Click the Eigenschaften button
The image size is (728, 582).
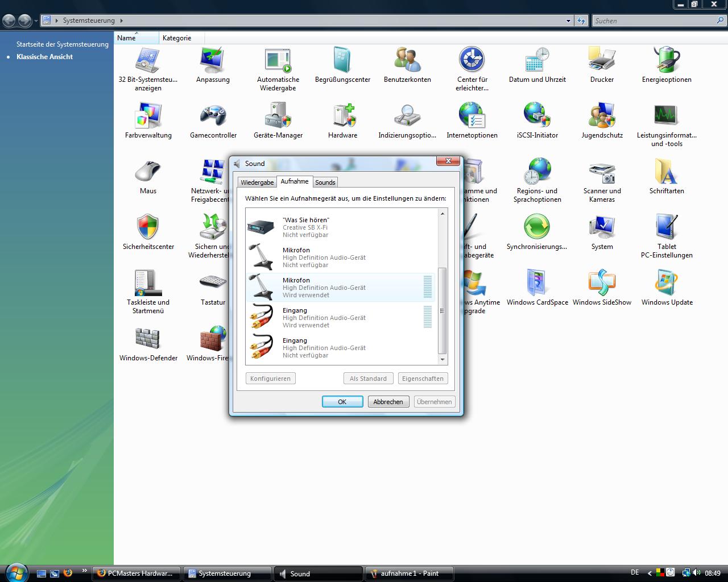coord(423,379)
